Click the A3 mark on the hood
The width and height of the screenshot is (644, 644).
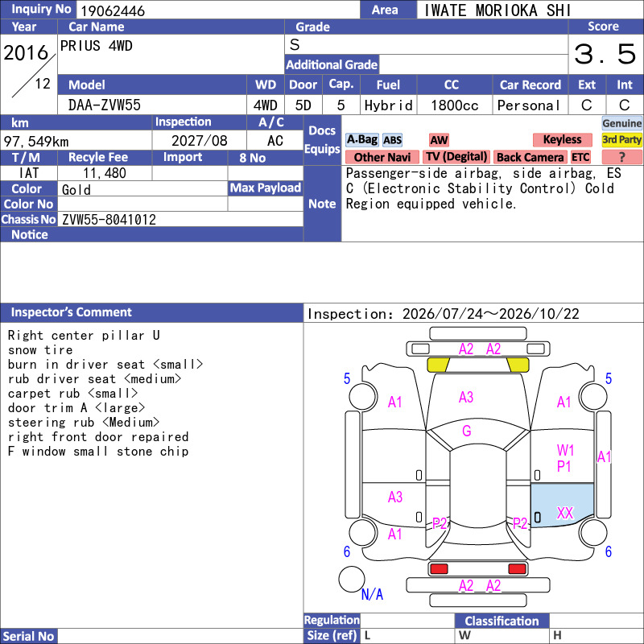tap(466, 397)
